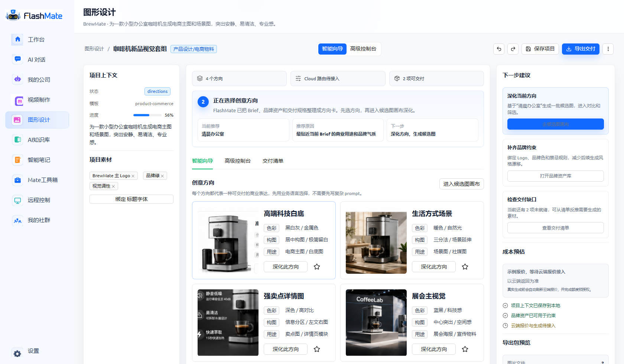Open 高端科技白底 coffee machine thumbnail

coord(228,240)
